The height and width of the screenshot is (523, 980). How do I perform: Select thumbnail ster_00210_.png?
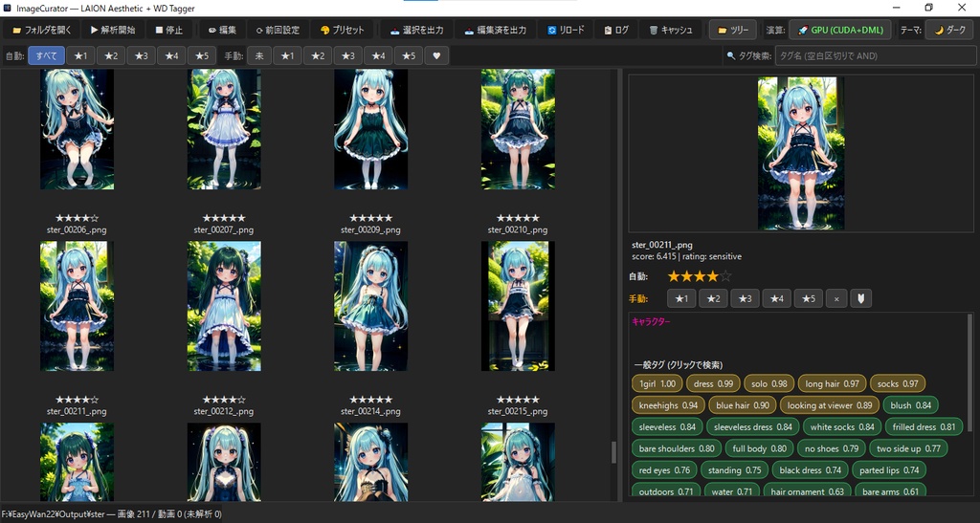click(x=518, y=129)
